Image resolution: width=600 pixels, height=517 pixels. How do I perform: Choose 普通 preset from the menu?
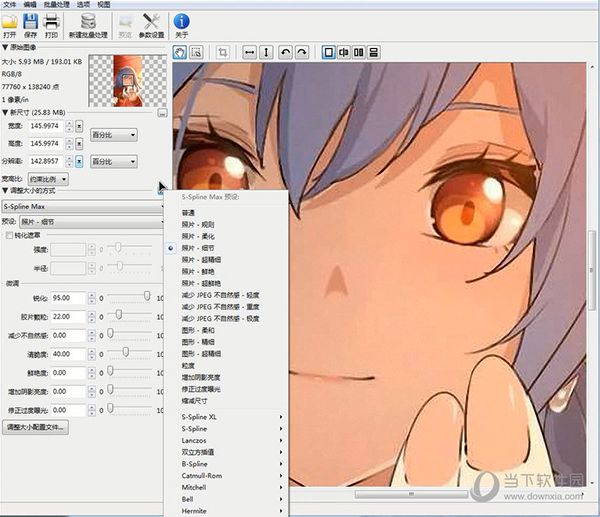pyautogui.click(x=188, y=212)
